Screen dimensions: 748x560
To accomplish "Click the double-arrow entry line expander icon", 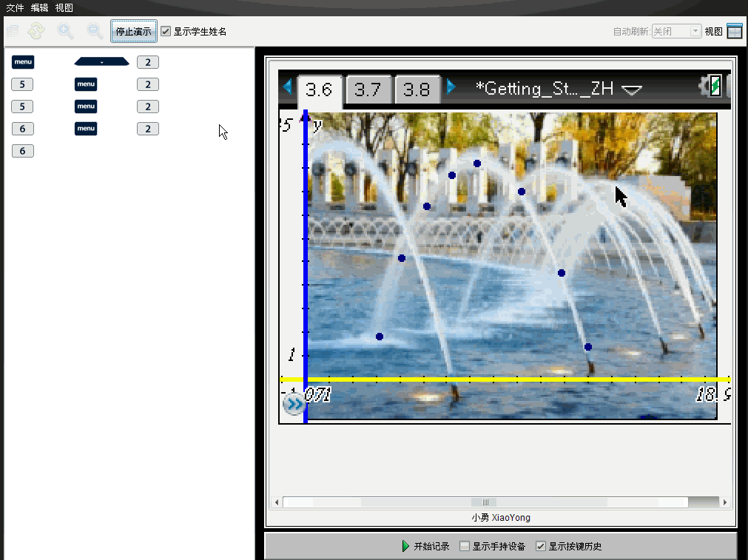I will point(294,404).
